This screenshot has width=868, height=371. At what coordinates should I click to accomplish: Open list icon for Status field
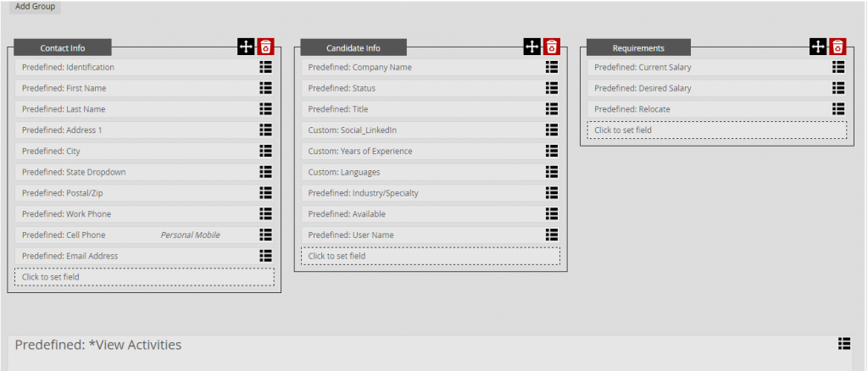(551, 88)
